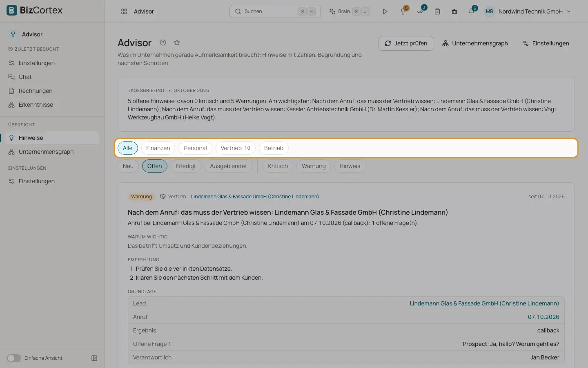
Task: Filter by Neu status
Action: [x=128, y=166]
